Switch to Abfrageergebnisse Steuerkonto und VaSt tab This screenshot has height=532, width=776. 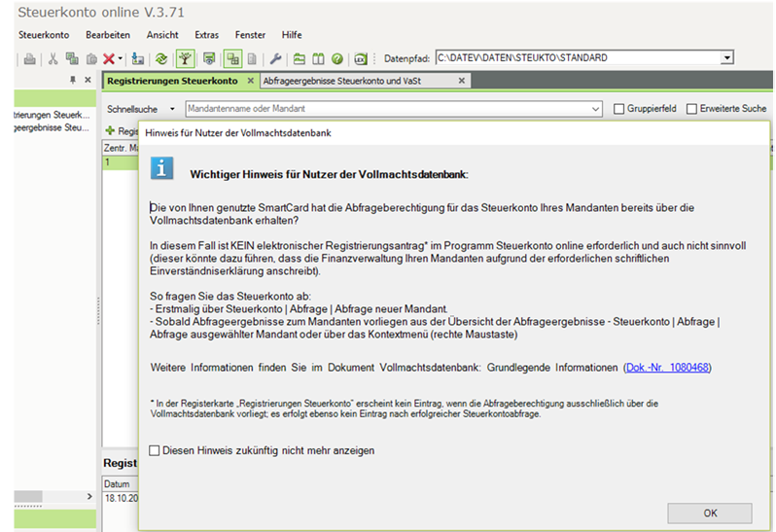(341, 81)
